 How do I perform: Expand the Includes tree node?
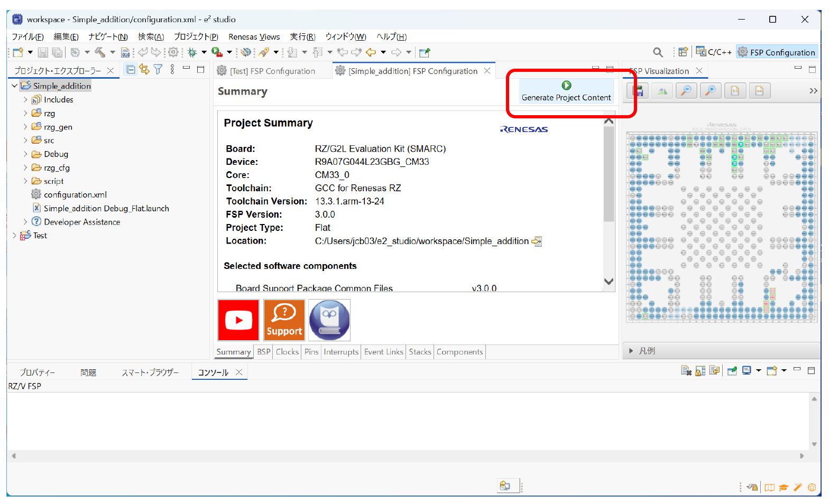coord(25,99)
